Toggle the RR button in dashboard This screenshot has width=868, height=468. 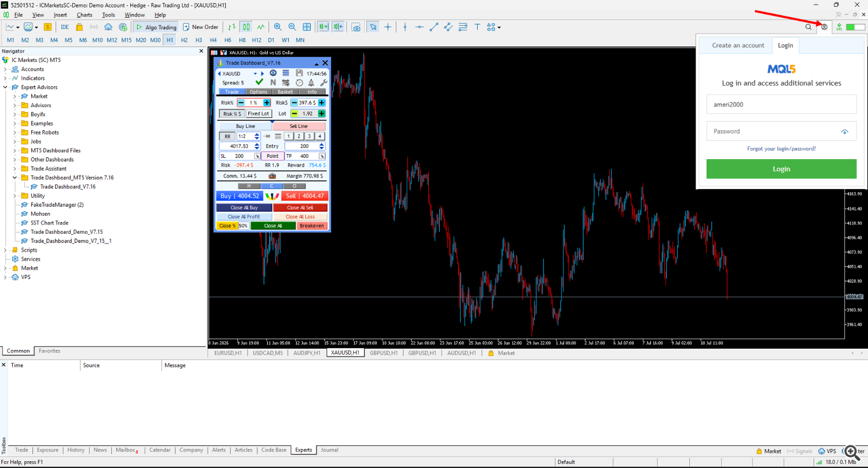pos(227,137)
